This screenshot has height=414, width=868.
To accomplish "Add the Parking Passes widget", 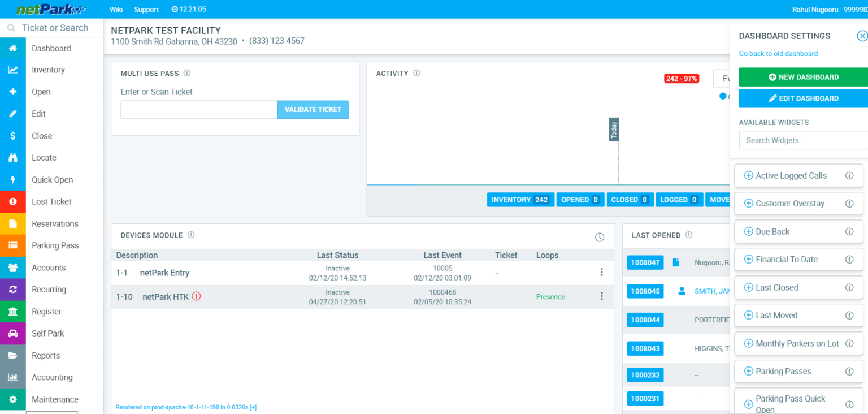I will click(748, 372).
